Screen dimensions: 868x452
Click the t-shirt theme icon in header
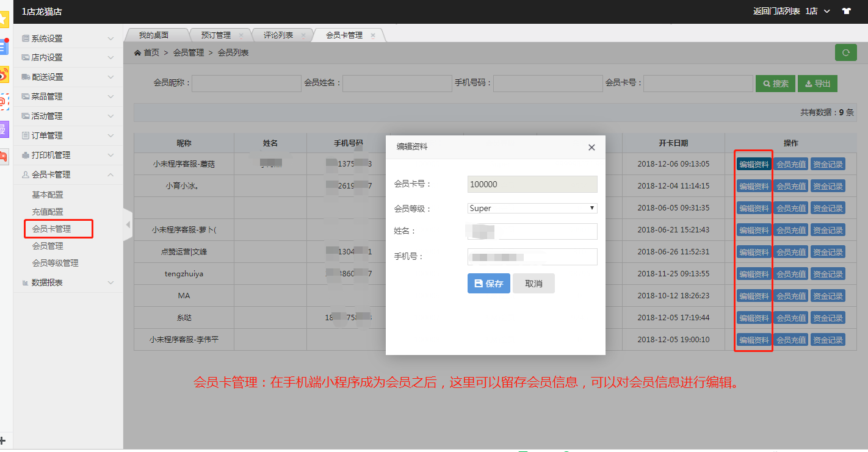[846, 11]
